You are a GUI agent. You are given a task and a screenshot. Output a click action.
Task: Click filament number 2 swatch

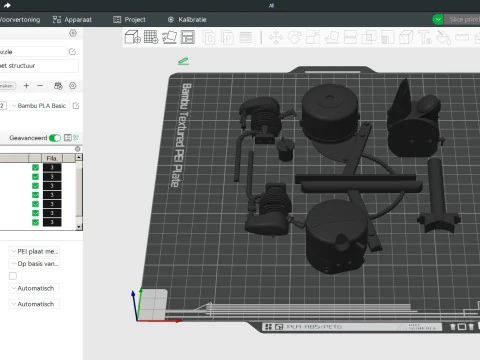3,106
